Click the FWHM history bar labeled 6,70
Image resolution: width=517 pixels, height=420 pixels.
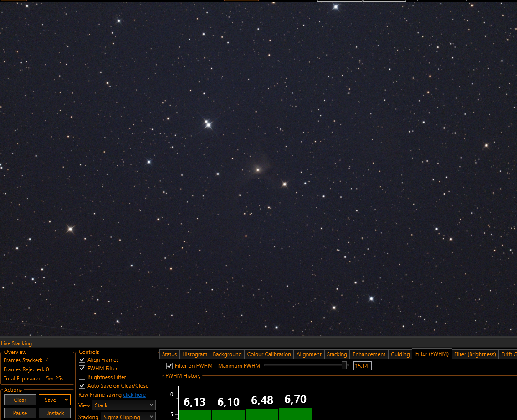tap(296, 414)
